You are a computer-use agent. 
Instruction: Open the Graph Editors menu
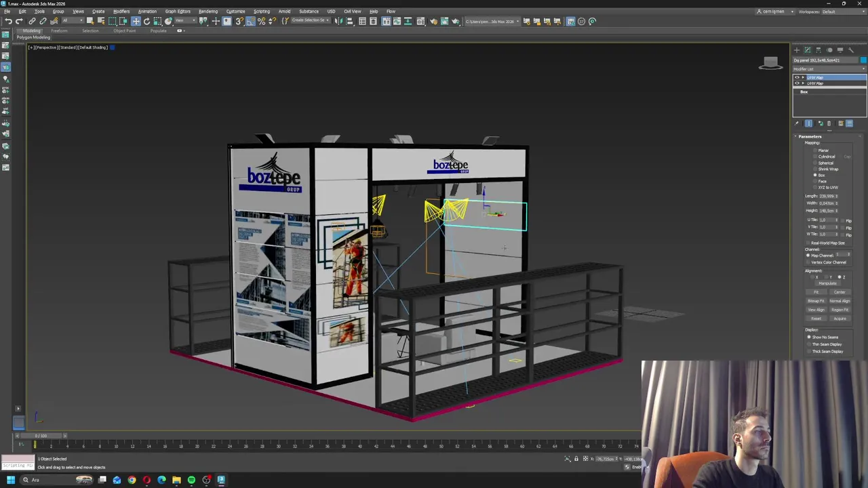[178, 12]
